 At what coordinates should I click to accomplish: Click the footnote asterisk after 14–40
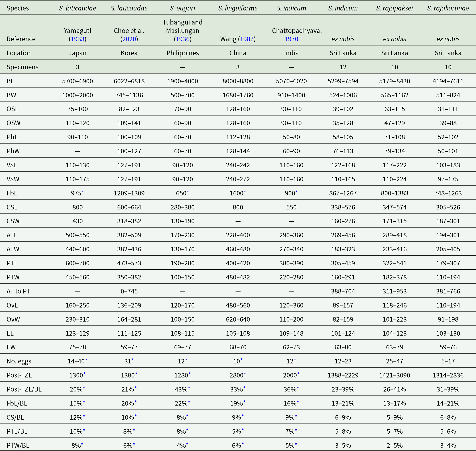point(86,360)
